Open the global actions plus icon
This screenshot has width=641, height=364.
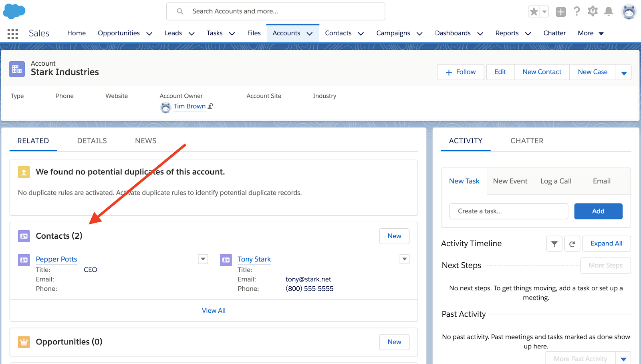click(560, 12)
